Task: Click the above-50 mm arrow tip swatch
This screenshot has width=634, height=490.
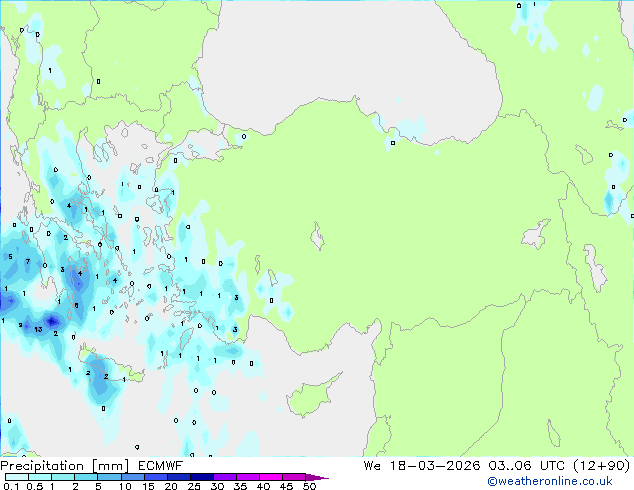Action: tap(317, 477)
